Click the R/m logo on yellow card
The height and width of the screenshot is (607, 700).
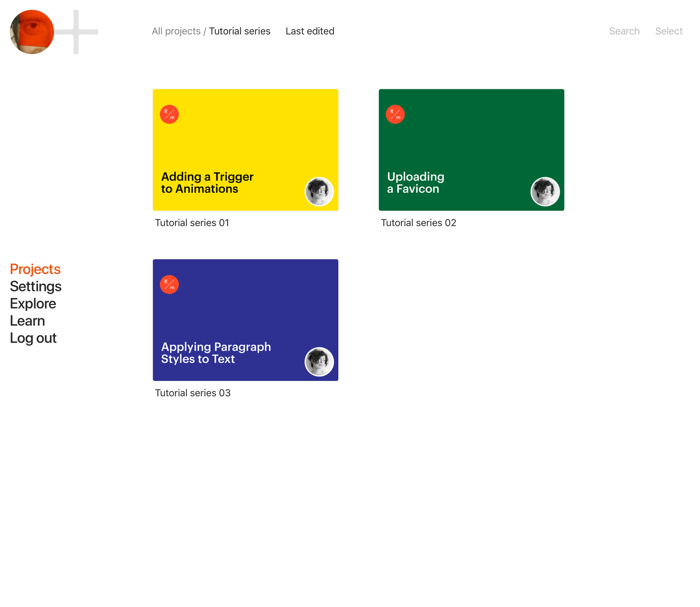(169, 114)
